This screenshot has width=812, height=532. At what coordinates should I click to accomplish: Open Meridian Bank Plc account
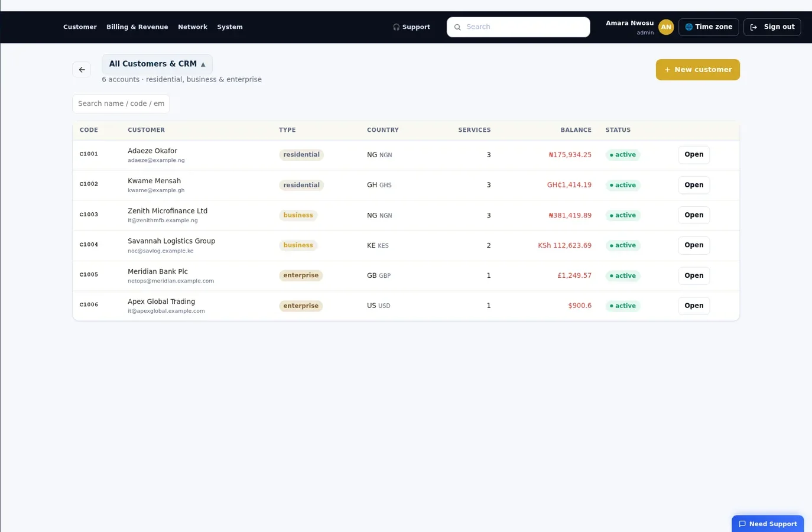pyautogui.click(x=694, y=275)
